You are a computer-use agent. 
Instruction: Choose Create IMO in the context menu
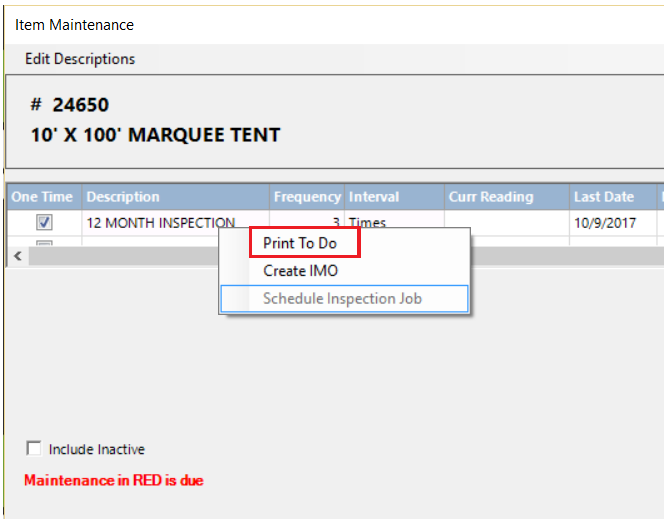(x=300, y=271)
